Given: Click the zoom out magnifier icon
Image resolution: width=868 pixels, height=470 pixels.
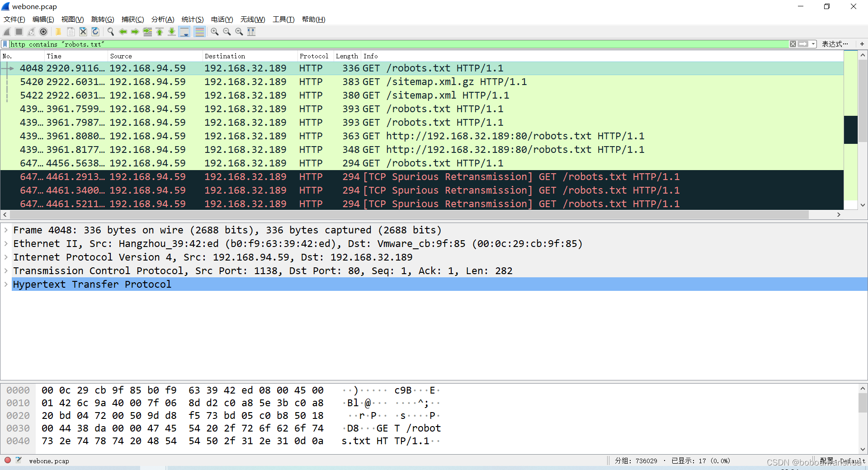Looking at the screenshot, I should click(226, 32).
